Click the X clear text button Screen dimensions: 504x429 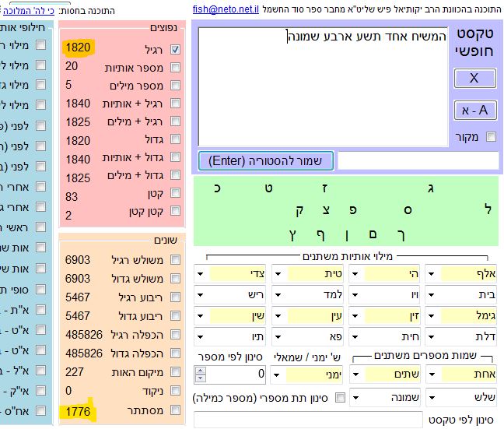tap(474, 78)
